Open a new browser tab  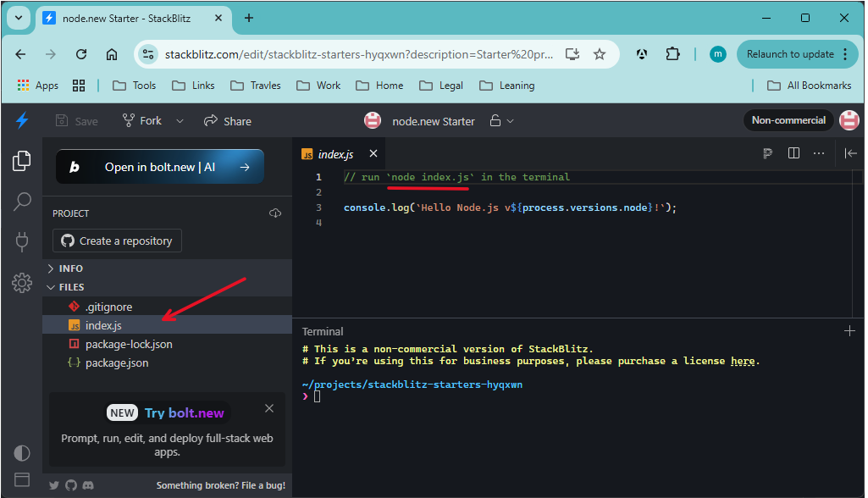point(249,19)
